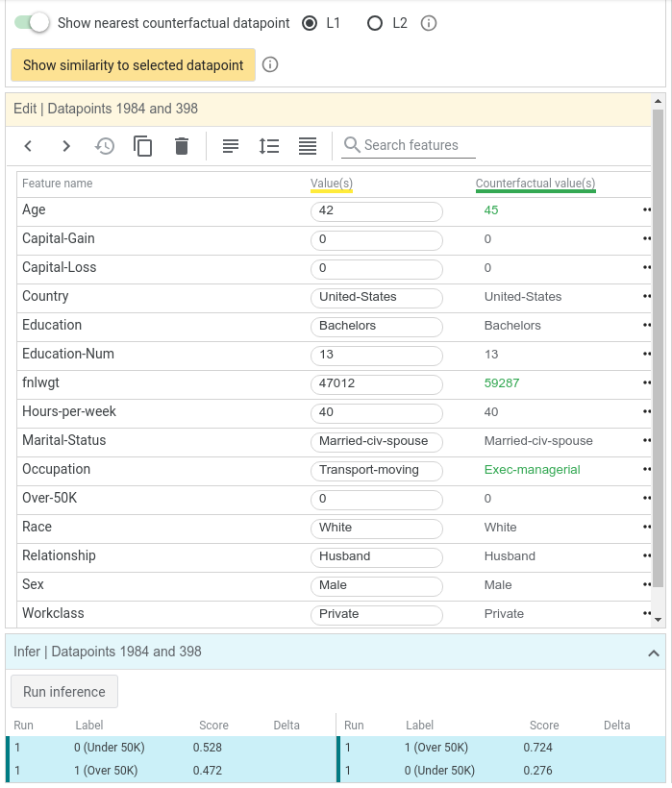Open the Age row options menu
Screen dimensions: 672x788
tap(647, 210)
